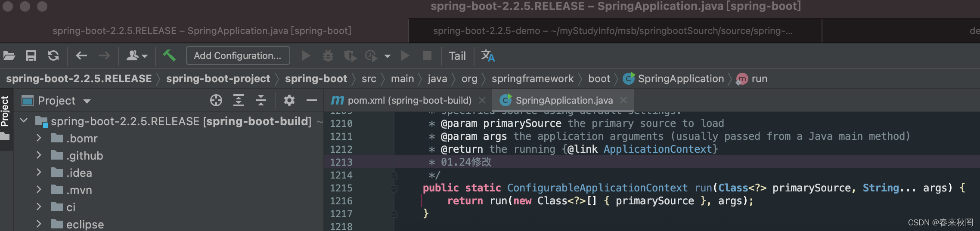Image resolution: width=980 pixels, height=231 pixels.
Task: Go to spring-boot-project breadcrumb
Action: (x=218, y=79)
